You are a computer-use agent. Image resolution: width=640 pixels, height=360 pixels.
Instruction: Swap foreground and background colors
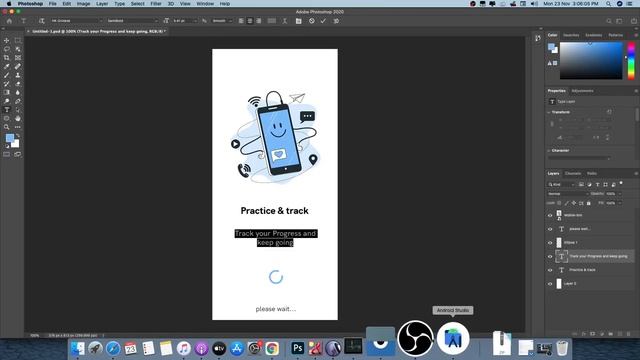tap(18, 136)
